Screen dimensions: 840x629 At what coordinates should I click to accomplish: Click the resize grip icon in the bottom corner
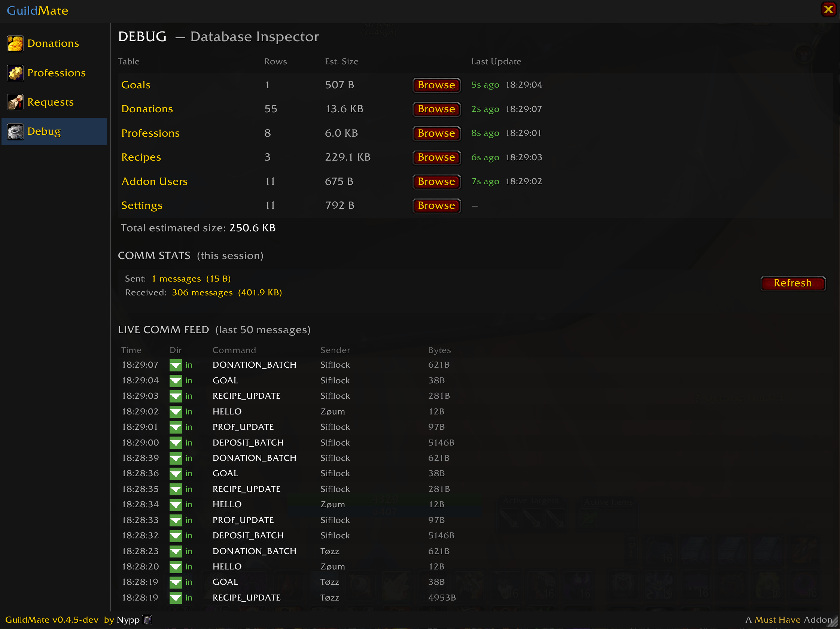[x=833, y=622]
